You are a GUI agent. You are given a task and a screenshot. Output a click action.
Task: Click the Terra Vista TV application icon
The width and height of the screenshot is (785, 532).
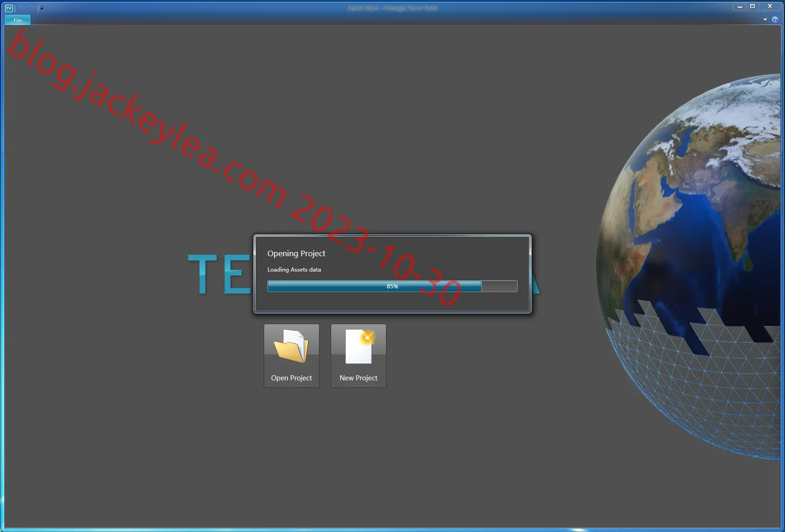click(x=8, y=8)
